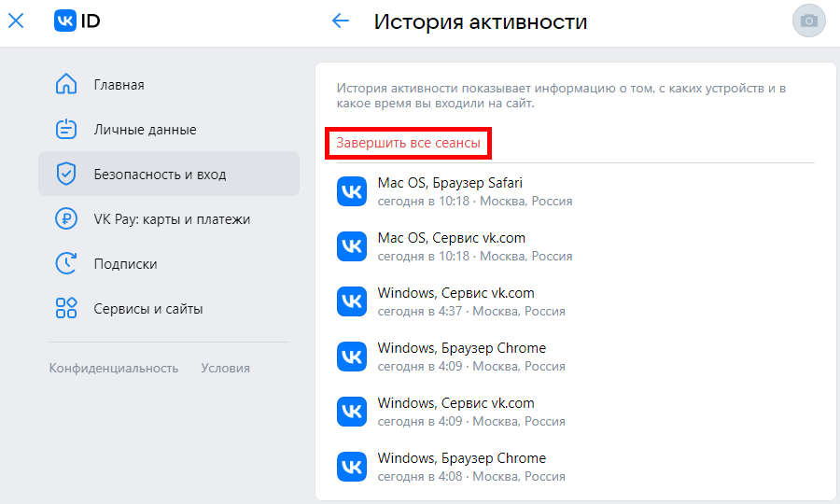Click 'сегодня в 4:37 · Москва, Россия' text

click(x=471, y=311)
